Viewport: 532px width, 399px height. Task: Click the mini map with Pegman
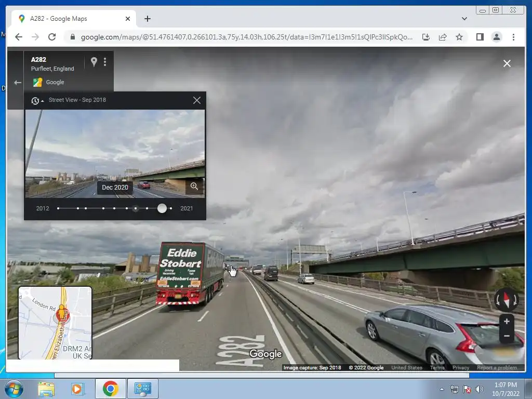(x=55, y=323)
